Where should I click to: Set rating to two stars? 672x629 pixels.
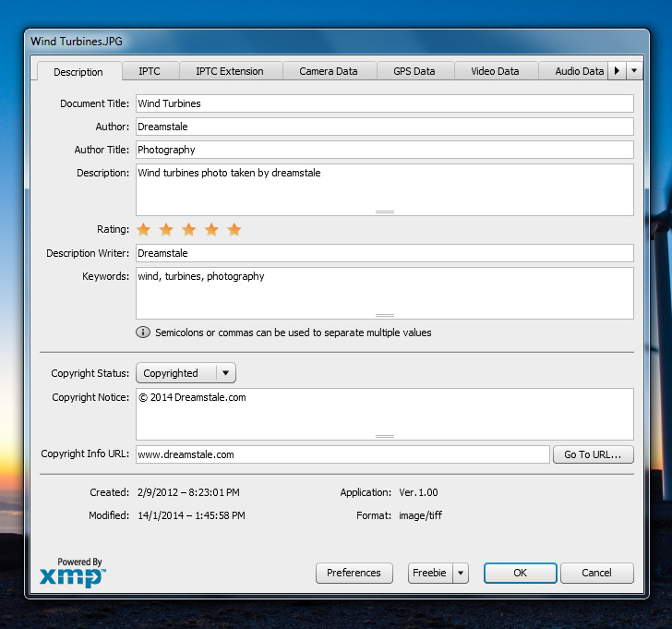click(166, 229)
